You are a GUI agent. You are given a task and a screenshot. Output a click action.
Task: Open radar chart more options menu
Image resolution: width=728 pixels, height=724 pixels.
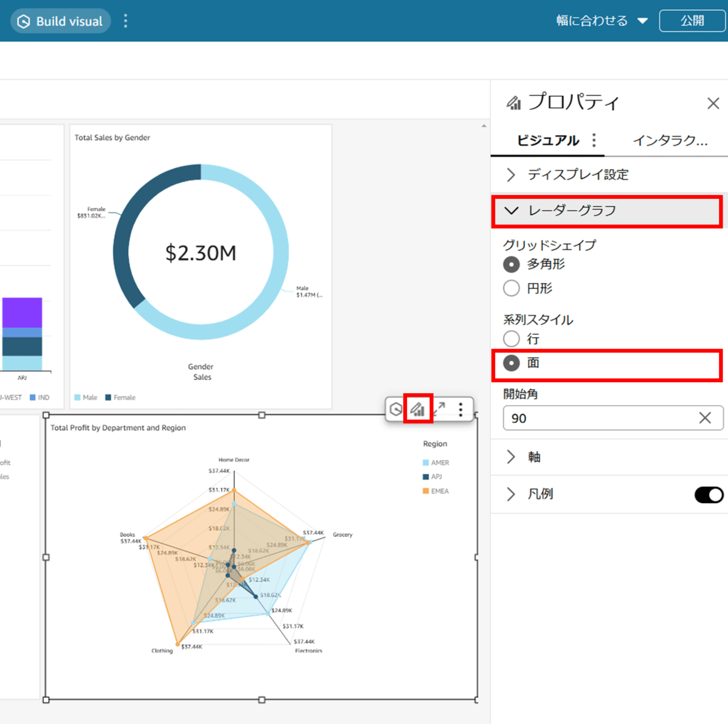(460, 409)
